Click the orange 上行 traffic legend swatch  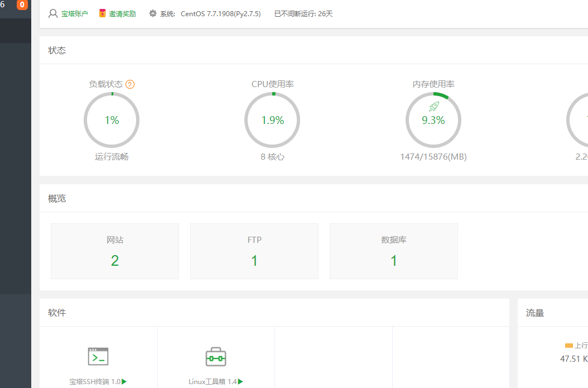569,346
